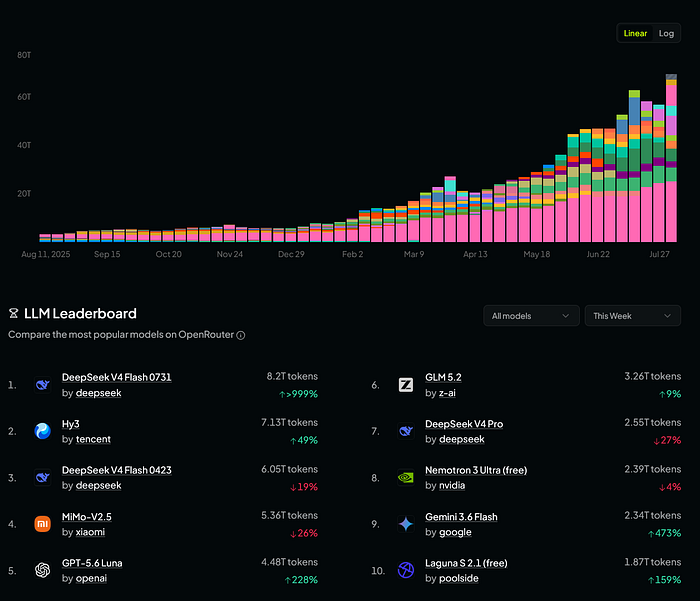This screenshot has height=601, width=700.
Task: Click the Xiaomi MiMo-V2.5 logo icon
Action: [42, 524]
